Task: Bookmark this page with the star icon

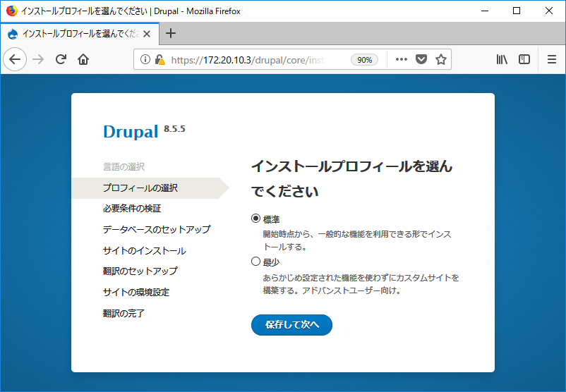Action: tap(441, 59)
